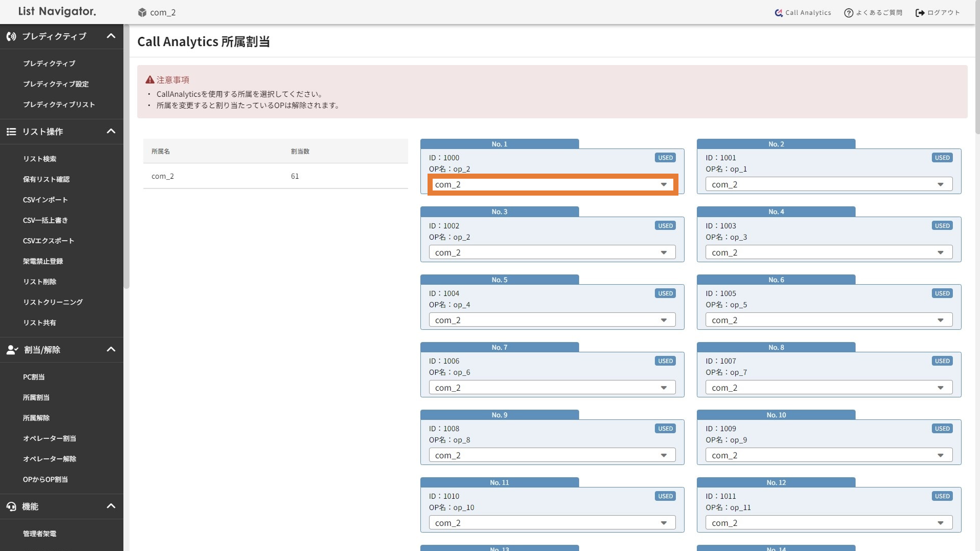Collapse the プレディクティブ sidebar section

tap(111, 36)
